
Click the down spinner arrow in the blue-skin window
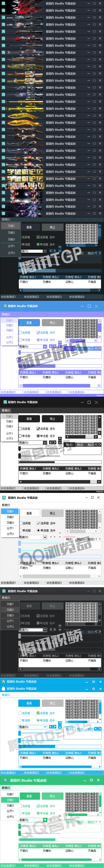60,346
